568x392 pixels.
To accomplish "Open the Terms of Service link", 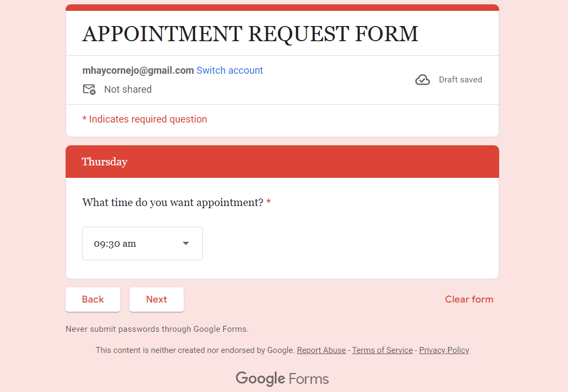I will point(382,350).
